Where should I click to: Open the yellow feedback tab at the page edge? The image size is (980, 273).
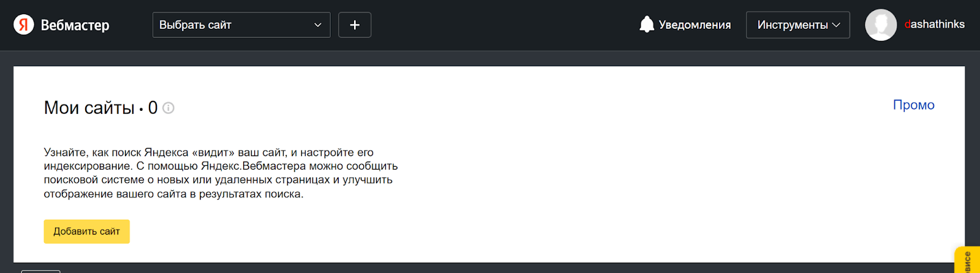click(x=968, y=260)
